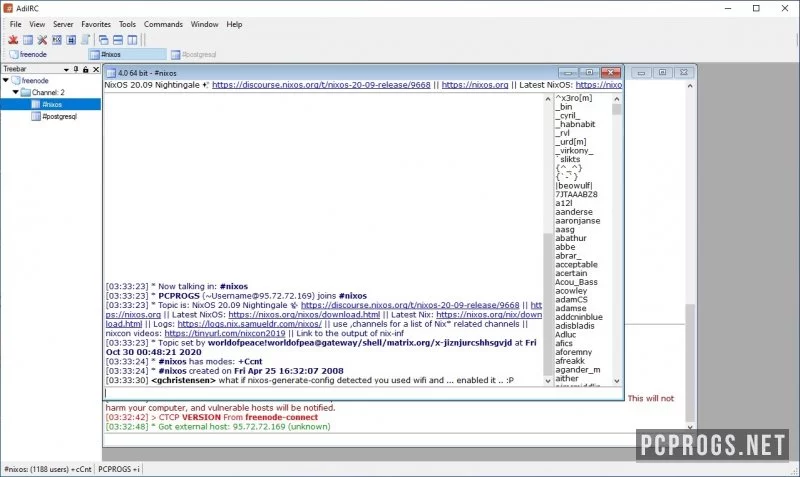Image resolution: width=800 pixels, height=477 pixels.
Task: Click the #nixos window title icon
Action: coord(111,73)
